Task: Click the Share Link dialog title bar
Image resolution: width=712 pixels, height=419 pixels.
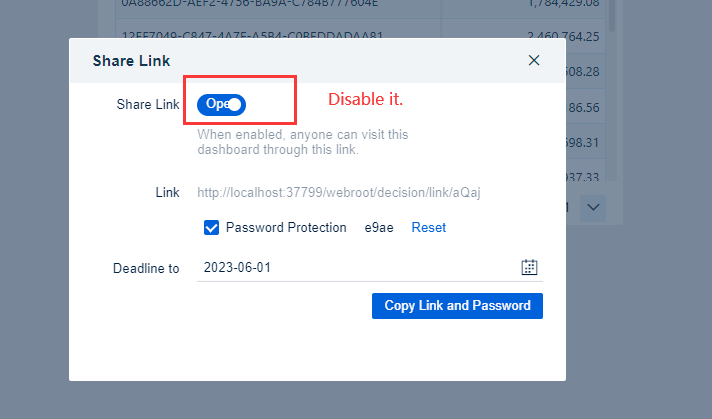Action: pos(317,60)
